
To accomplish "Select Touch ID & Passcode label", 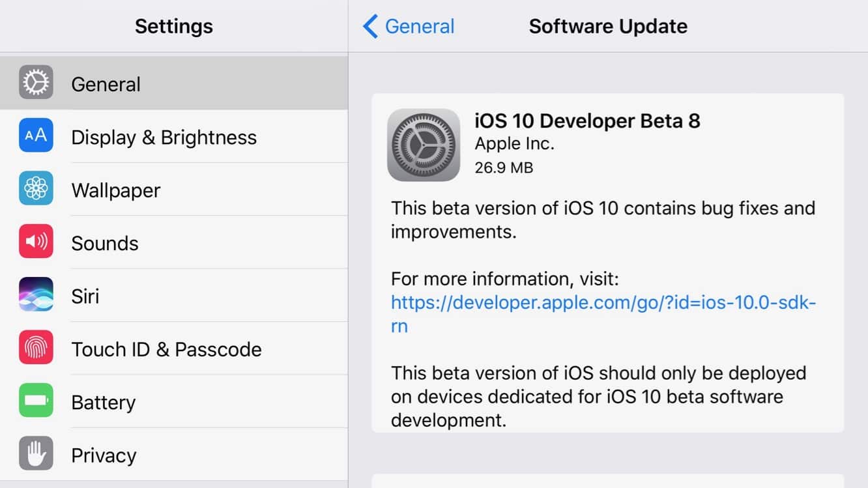I will 166,349.
